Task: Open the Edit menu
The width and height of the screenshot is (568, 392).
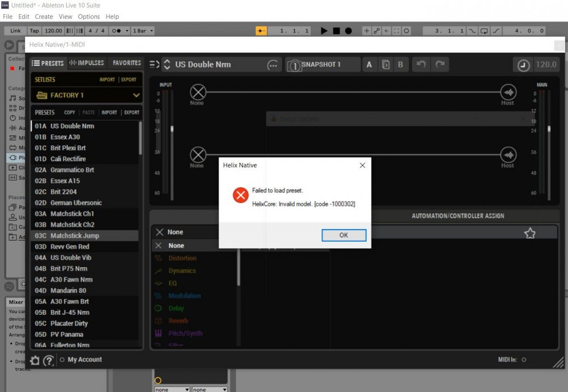Action: (23, 16)
